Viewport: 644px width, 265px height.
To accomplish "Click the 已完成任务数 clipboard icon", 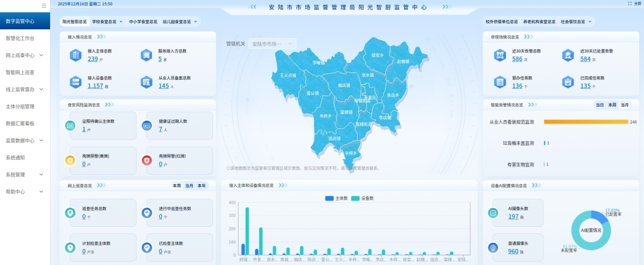I will coord(568,82).
